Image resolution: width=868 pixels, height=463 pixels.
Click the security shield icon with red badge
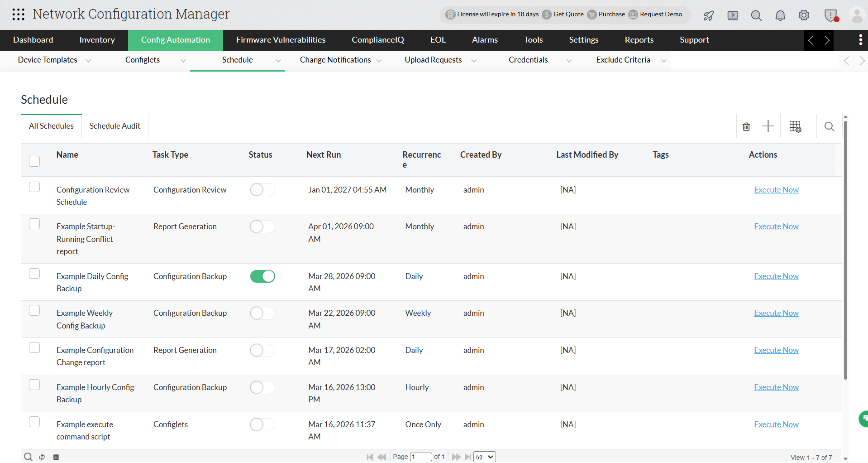tap(831, 15)
